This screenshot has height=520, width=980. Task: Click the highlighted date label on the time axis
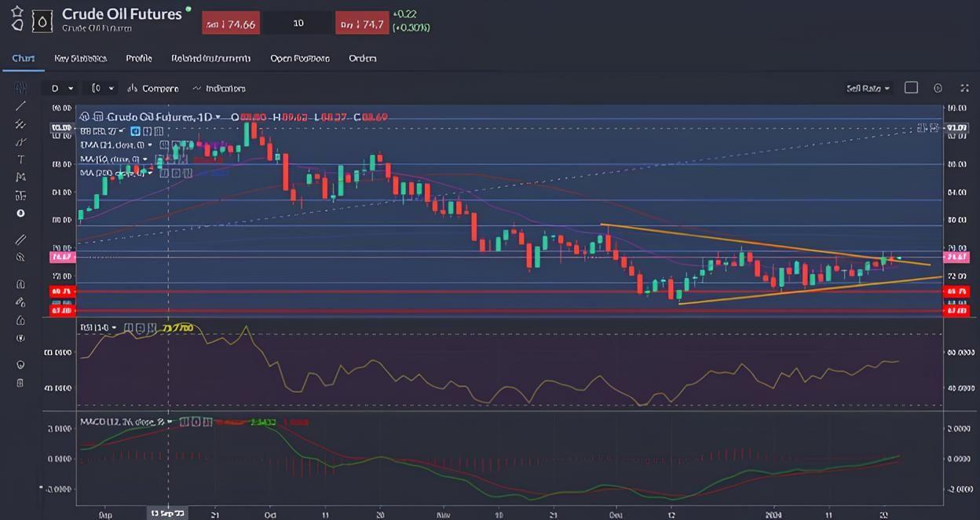click(x=167, y=514)
